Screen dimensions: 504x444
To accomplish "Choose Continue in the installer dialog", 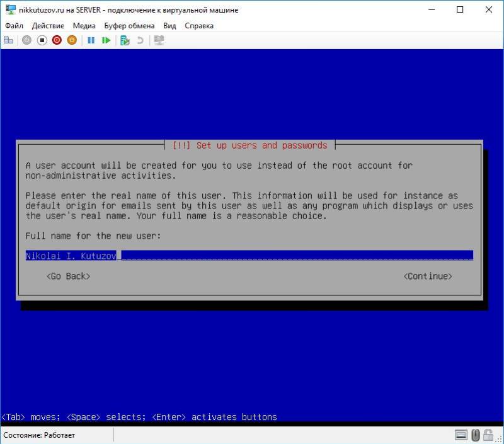I will point(428,276).
